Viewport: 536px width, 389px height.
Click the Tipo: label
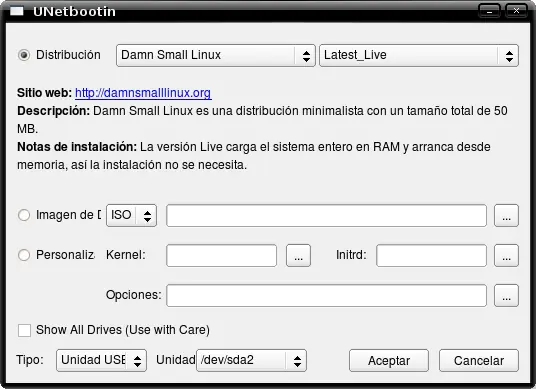tap(30, 360)
